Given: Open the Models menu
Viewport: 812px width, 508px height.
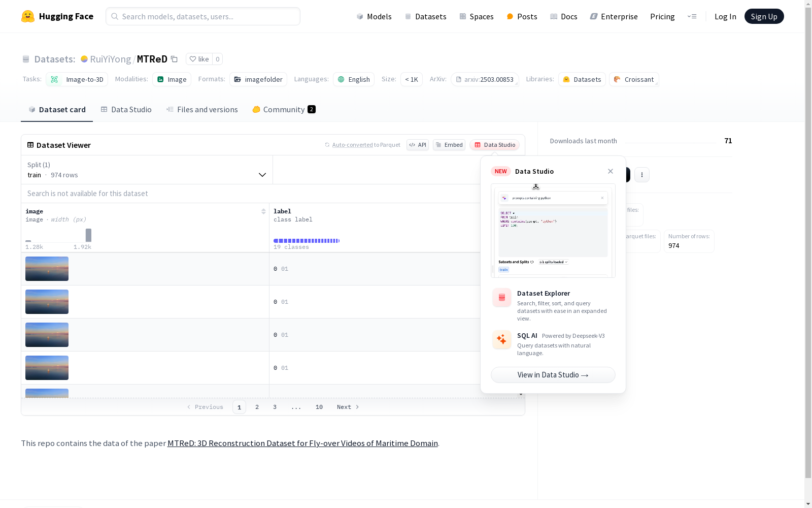Looking at the screenshot, I should (374, 16).
